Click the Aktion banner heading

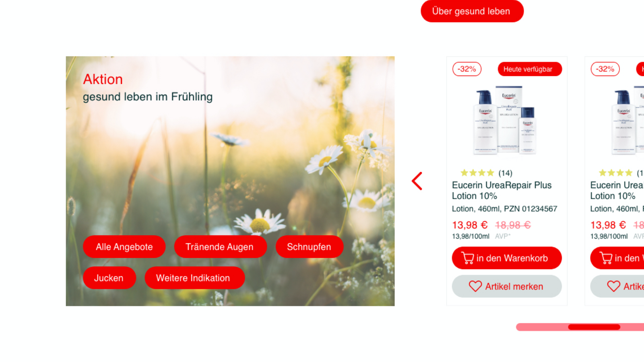(103, 79)
